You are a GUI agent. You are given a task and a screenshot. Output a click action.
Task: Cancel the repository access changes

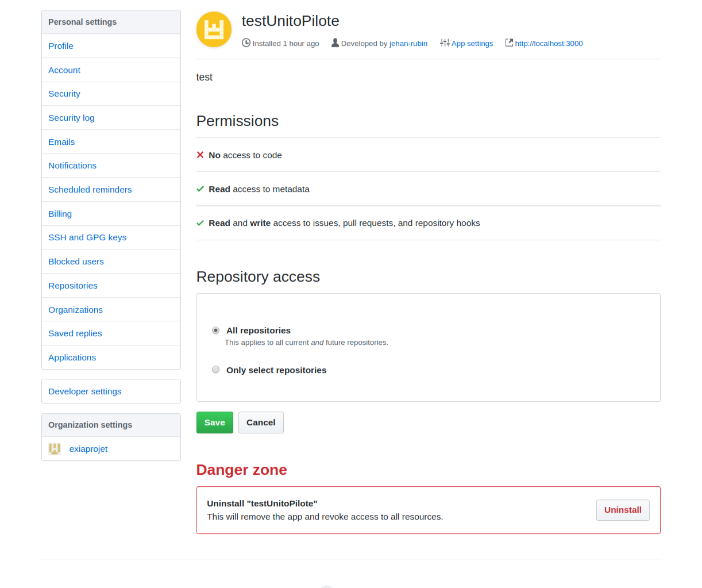(x=261, y=422)
